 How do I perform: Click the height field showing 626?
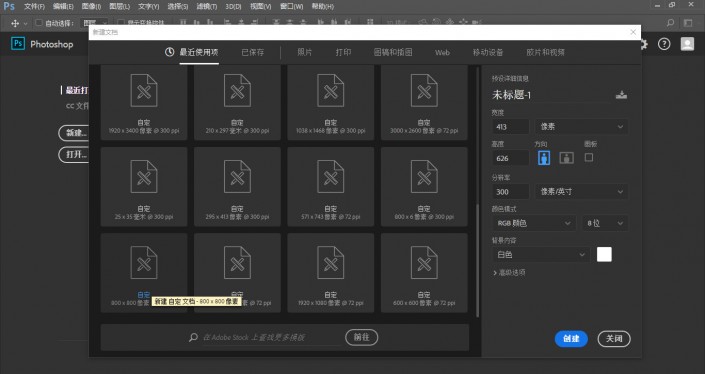(x=510, y=158)
